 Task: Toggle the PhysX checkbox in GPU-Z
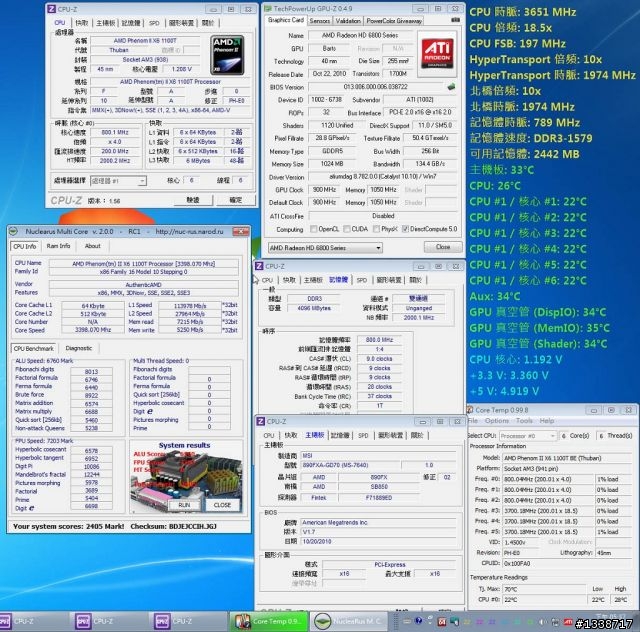(376, 229)
